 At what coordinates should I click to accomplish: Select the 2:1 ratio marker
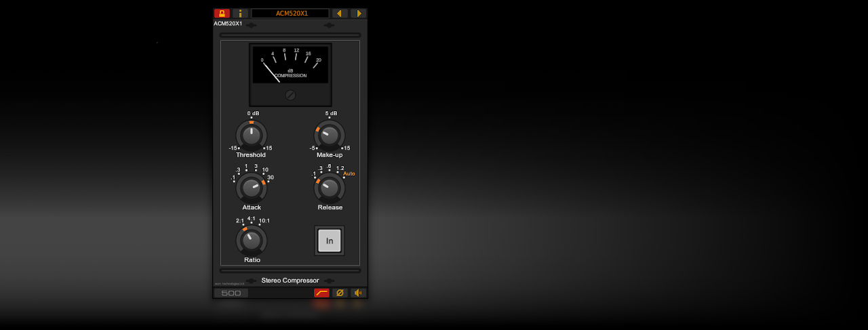[x=240, y=221]
